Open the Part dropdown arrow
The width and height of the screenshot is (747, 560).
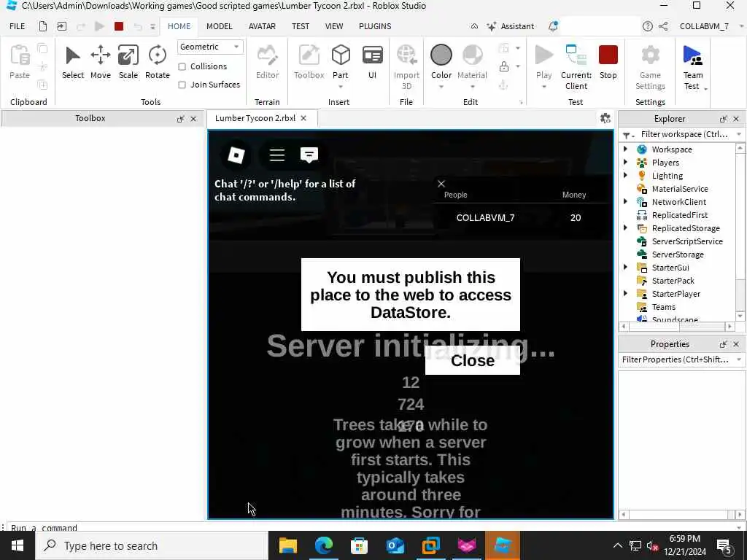click(x=341, y=87)
